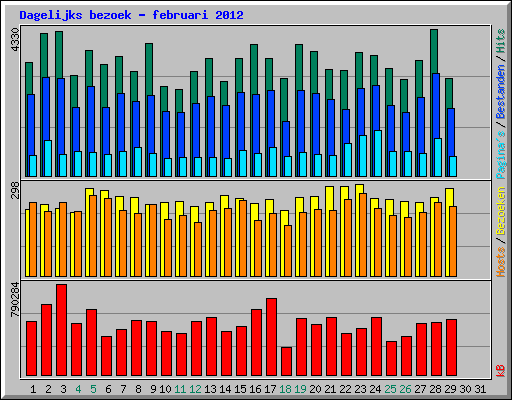Click the green weekend day label "4"
The height and width of the screenshot is (400, 512).
[78, 389]
